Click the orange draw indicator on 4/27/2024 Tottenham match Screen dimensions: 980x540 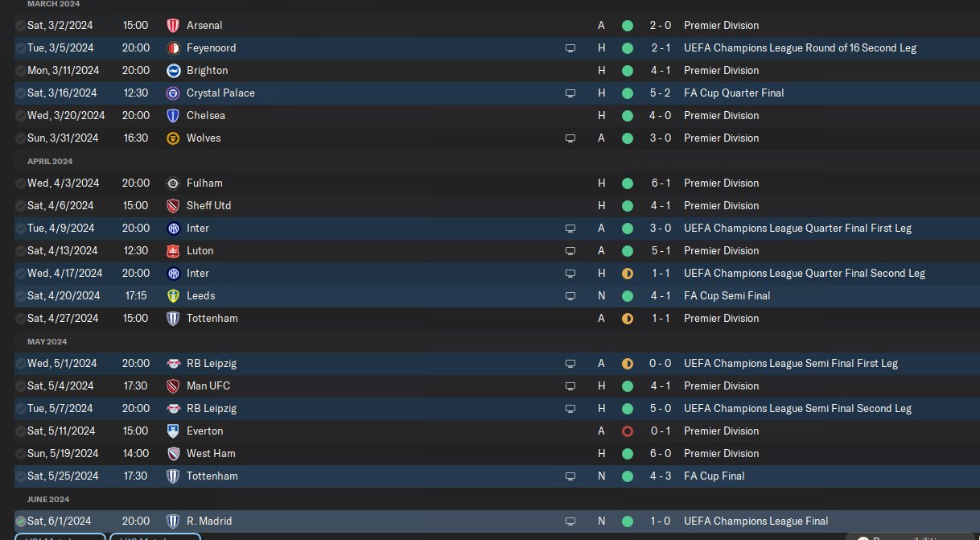628,319
